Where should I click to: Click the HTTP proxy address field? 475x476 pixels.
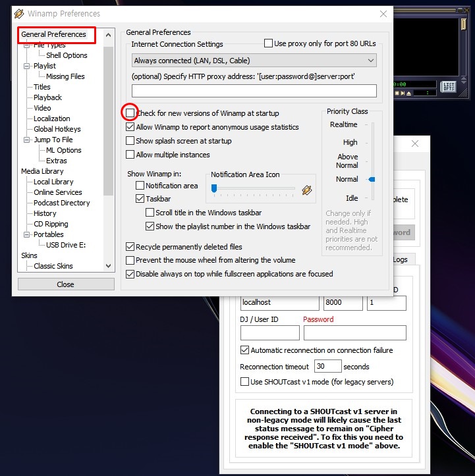click(x=254, y=91)
